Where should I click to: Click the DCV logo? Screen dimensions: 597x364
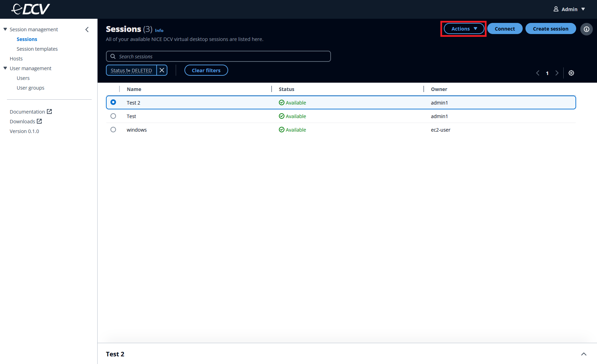click(x=31, y=9)
